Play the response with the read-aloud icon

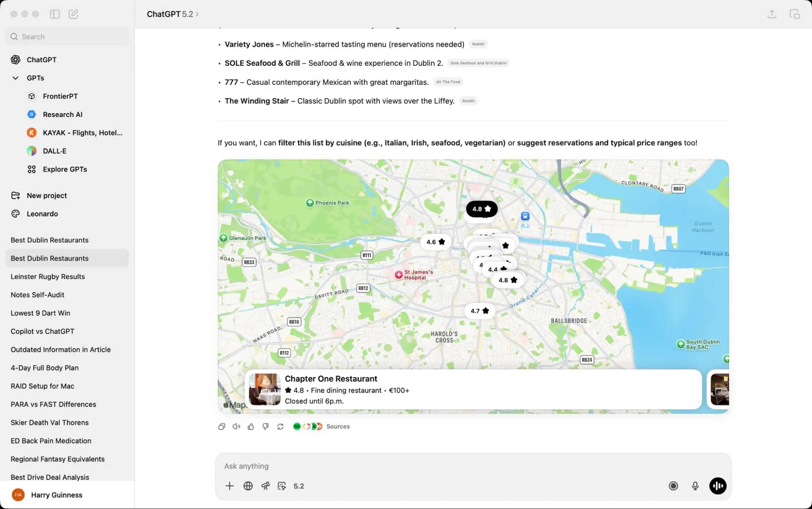pos(236,427)
